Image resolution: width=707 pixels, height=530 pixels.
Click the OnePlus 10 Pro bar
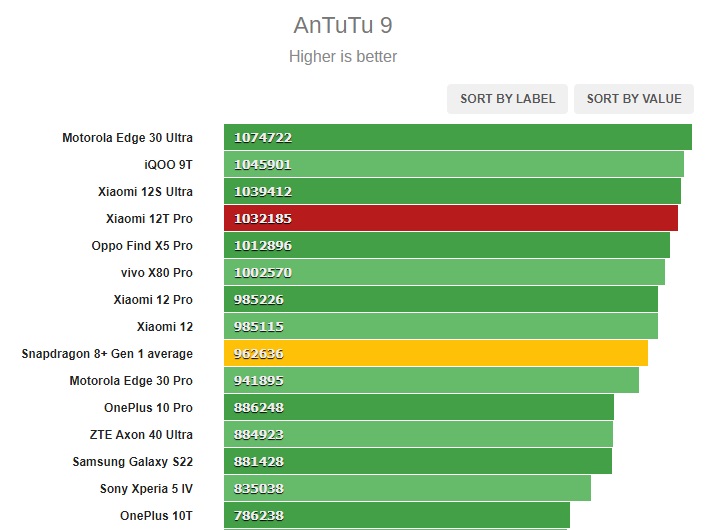(419, 407)
